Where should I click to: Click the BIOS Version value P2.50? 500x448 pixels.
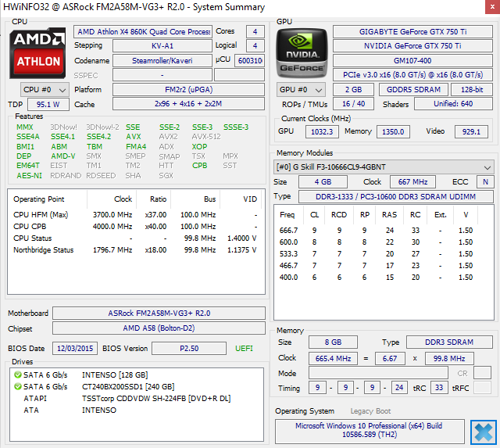point(189,348)
